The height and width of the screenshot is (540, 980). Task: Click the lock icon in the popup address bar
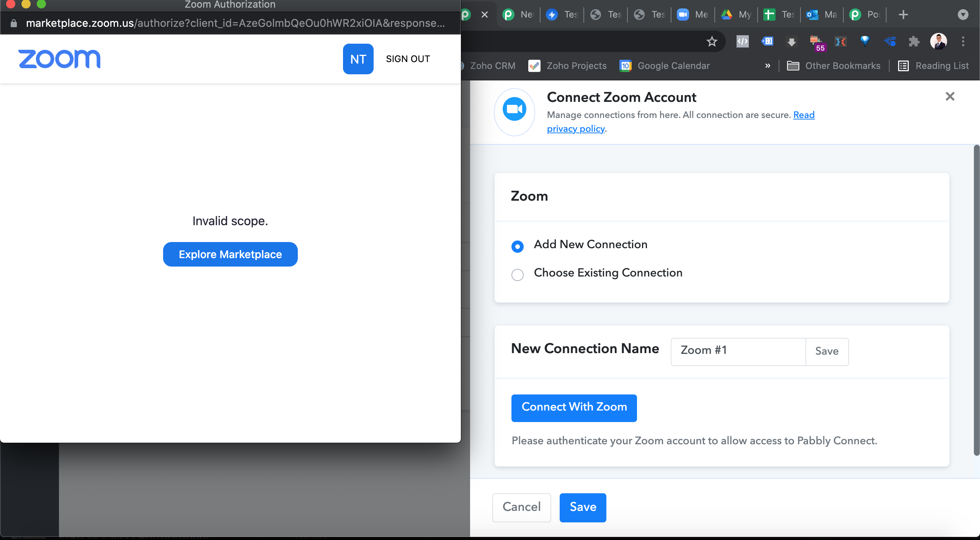click(x=14, y=23)
